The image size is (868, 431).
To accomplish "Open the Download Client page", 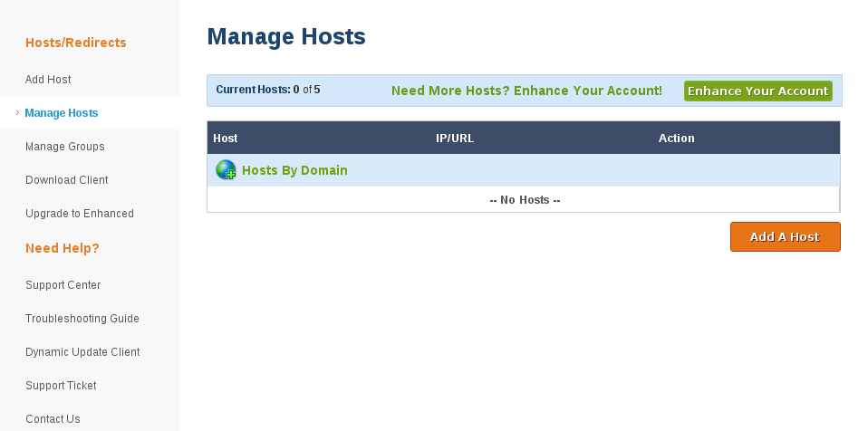I will tap(67, 180).
